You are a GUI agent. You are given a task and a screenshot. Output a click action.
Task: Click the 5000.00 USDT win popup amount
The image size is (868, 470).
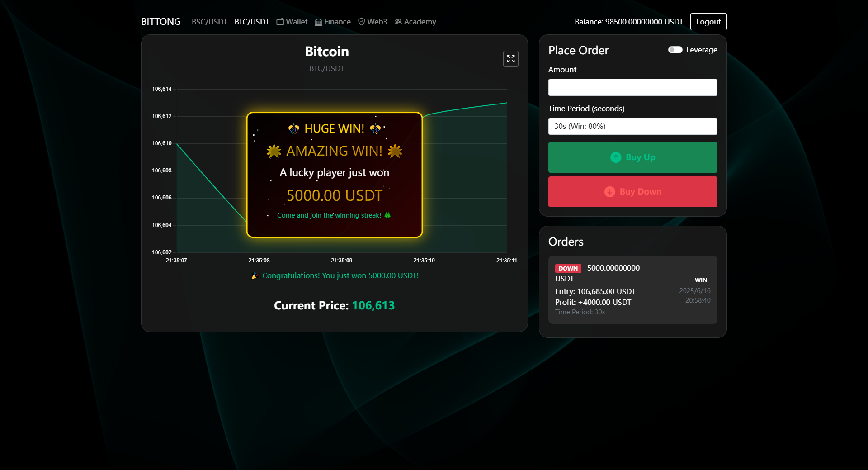pyautogui.click(x=334, y=195)
